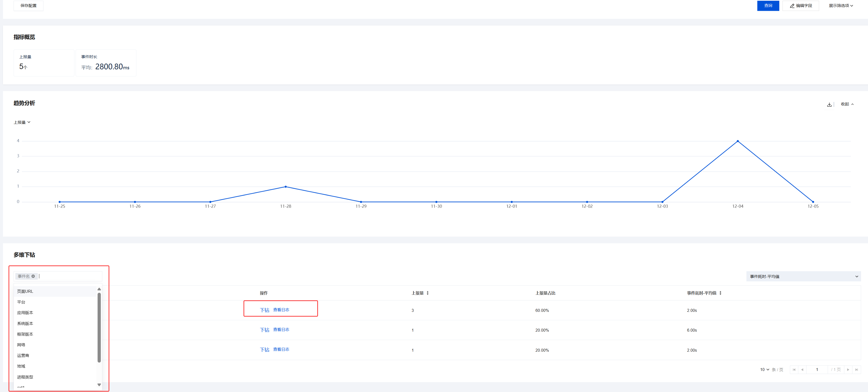868x392 pixels.
Task: Sort by 事件耗时-平均值 column sort icon
Action: point(720,293)
